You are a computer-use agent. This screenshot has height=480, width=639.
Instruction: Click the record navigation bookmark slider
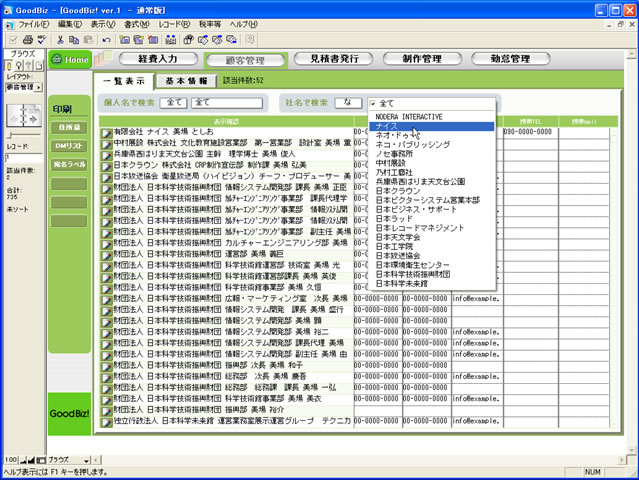pyautogui.click(x=21, y=118)
